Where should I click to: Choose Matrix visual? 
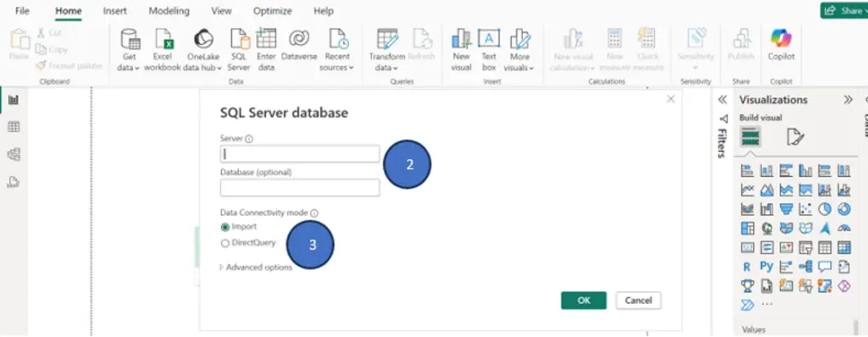tap(844, 247)
